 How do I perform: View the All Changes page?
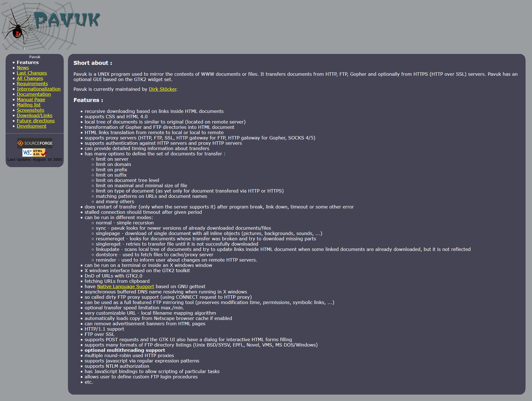coord(30,78)
